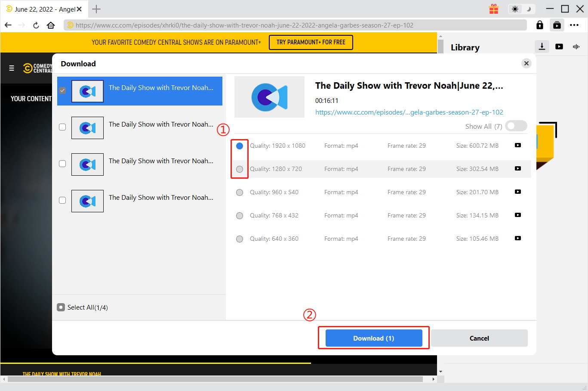Select 1920 x 1080 quality radio
The image size is (588, 391).
pyautogui.click(x=240, y=146)
